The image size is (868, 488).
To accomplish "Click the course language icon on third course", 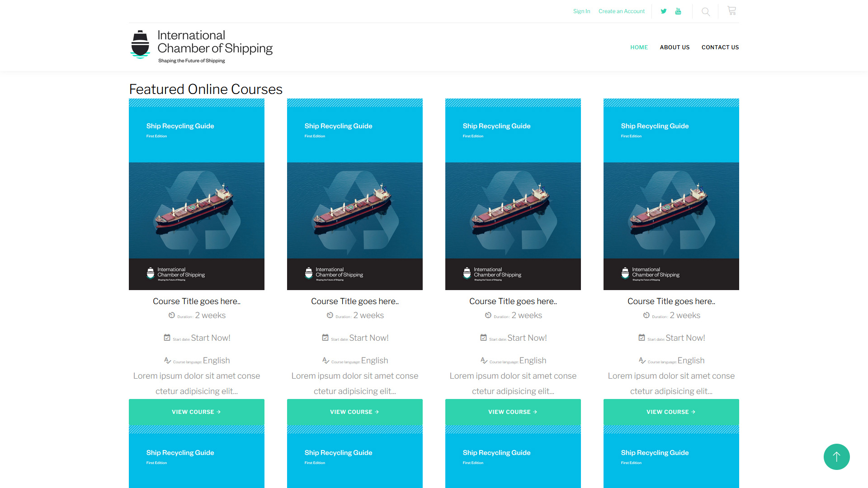I will [484, 361].
